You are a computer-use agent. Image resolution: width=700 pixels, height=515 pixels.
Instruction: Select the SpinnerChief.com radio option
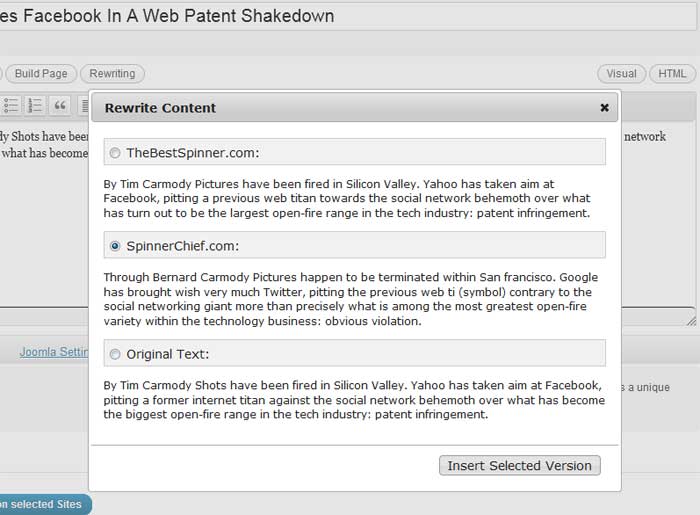pos(115,246)
